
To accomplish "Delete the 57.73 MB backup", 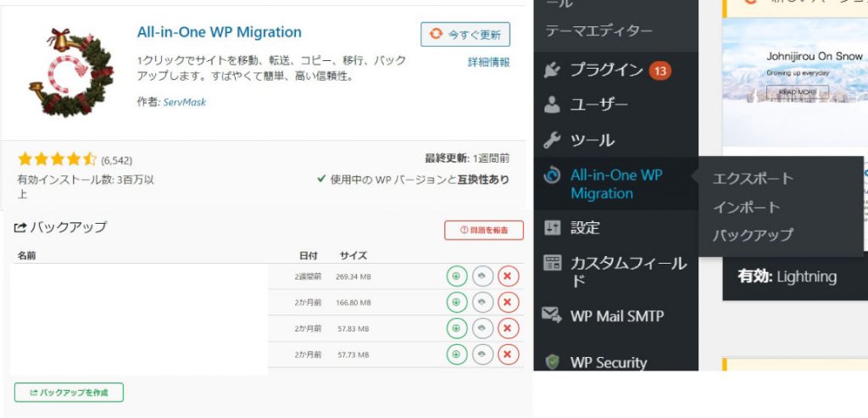I will (509, 354).
